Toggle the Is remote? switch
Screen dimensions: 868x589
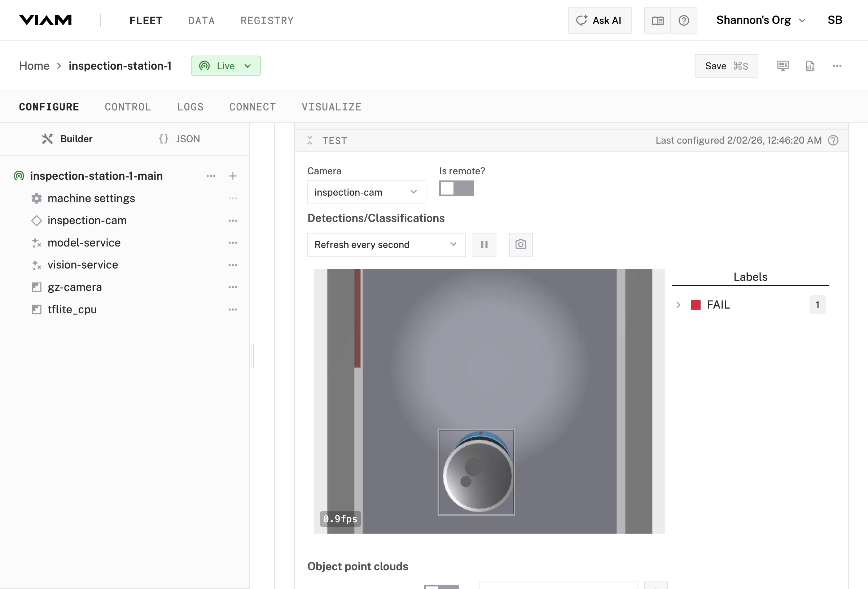[x=456, y=188]
